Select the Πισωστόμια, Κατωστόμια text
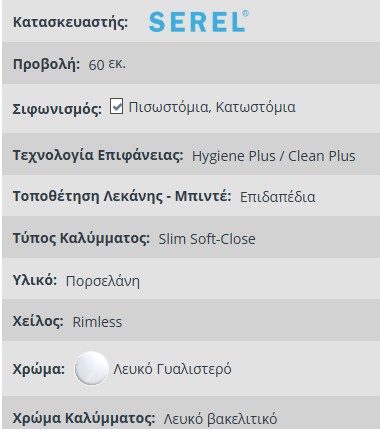Viewport: 380px width, 429px height. 212,107
